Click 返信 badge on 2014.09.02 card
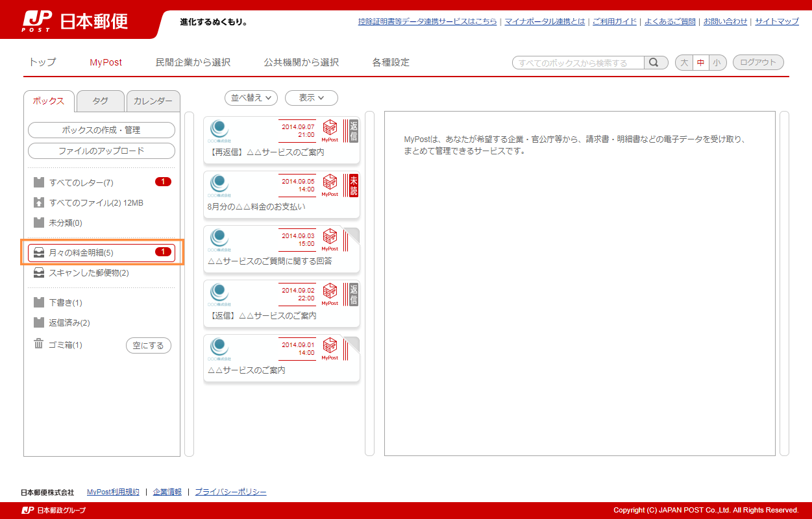 353,294
